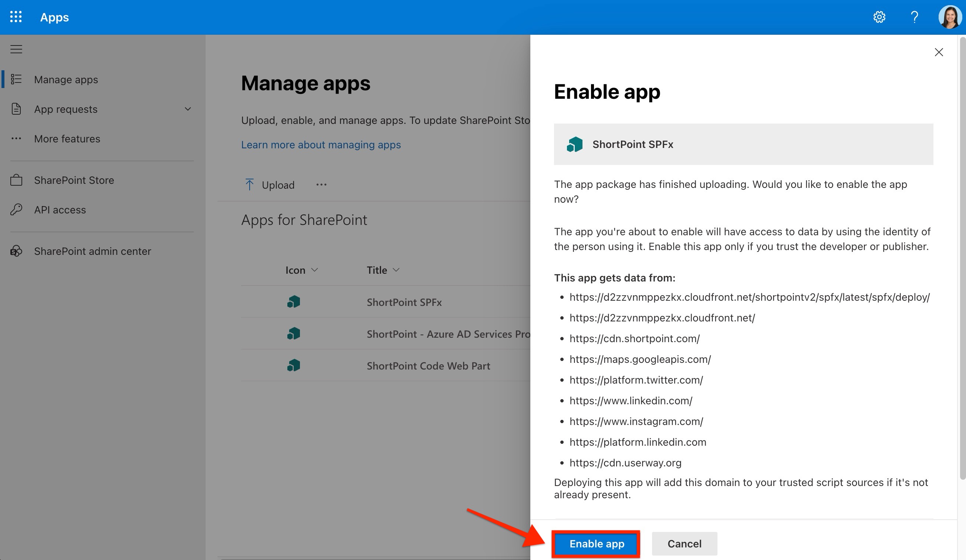Select the SharePoint Store bag icon
Screen dimensions: 966x560
tap(16, 180)
